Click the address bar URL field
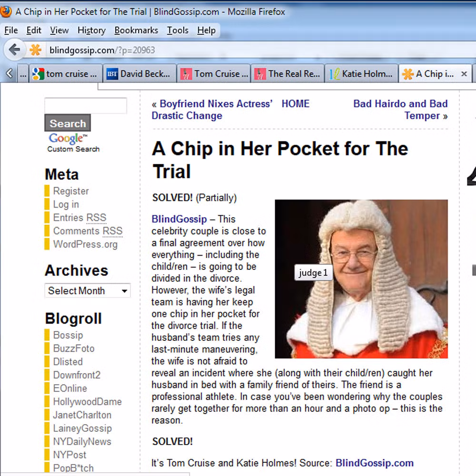The width and height of the screenshot is (476, 476). 261,50
